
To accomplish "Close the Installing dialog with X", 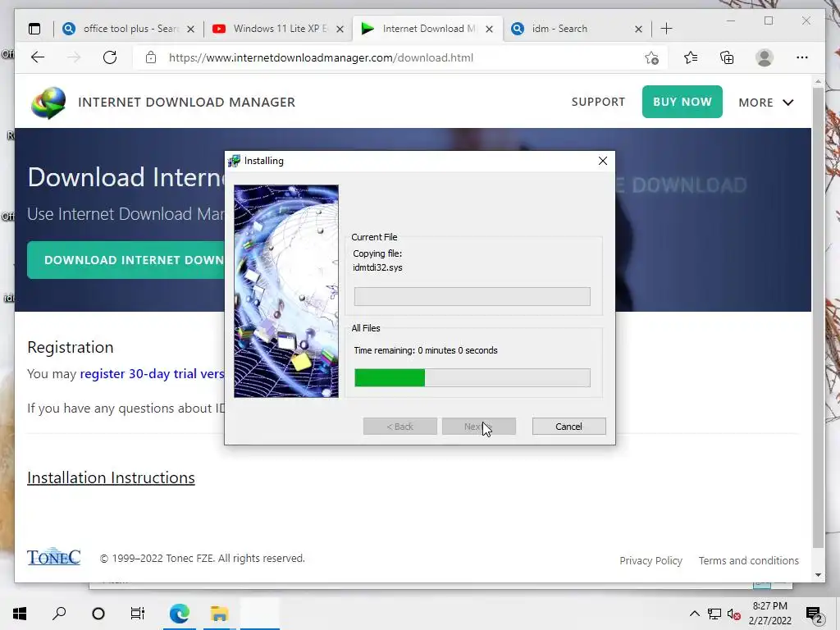I will (603, 161).
